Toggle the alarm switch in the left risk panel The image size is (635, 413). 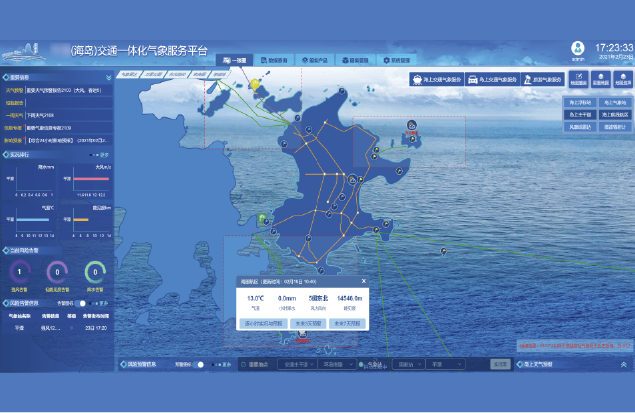click(x=81, y=303)
